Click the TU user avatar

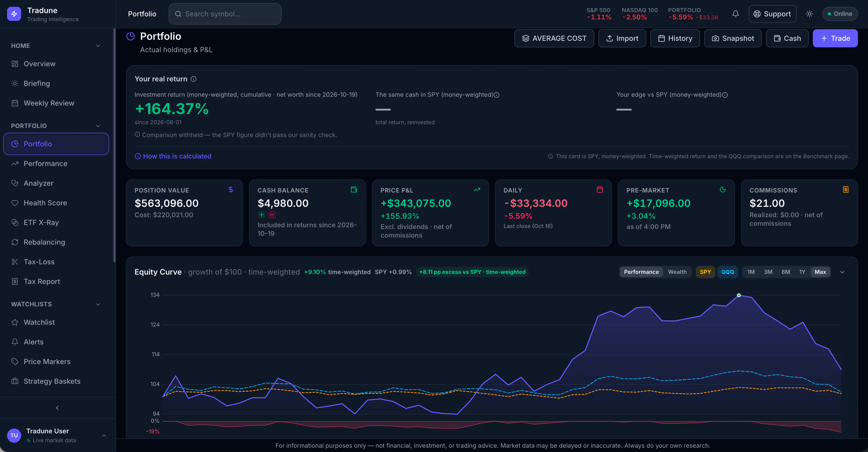14,435
